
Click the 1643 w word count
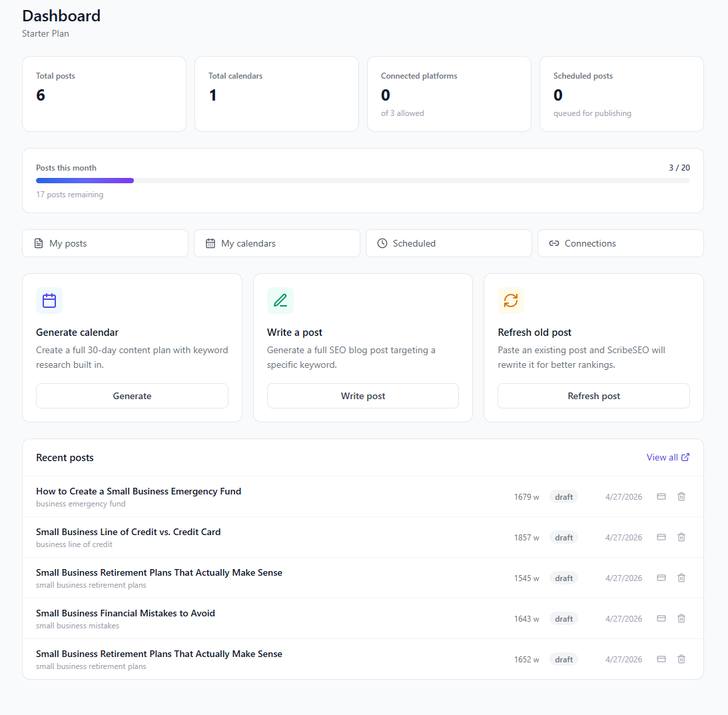526,618
